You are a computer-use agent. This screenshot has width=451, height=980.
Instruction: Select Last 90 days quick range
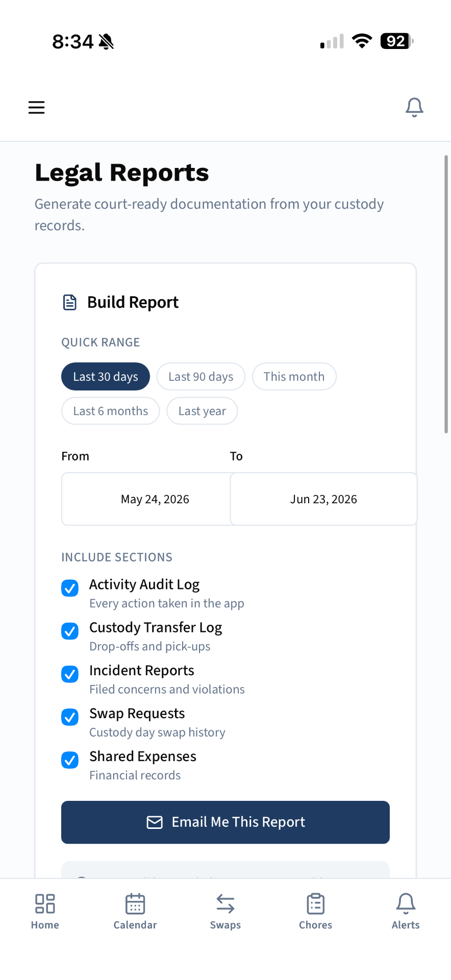coord(201,377)
